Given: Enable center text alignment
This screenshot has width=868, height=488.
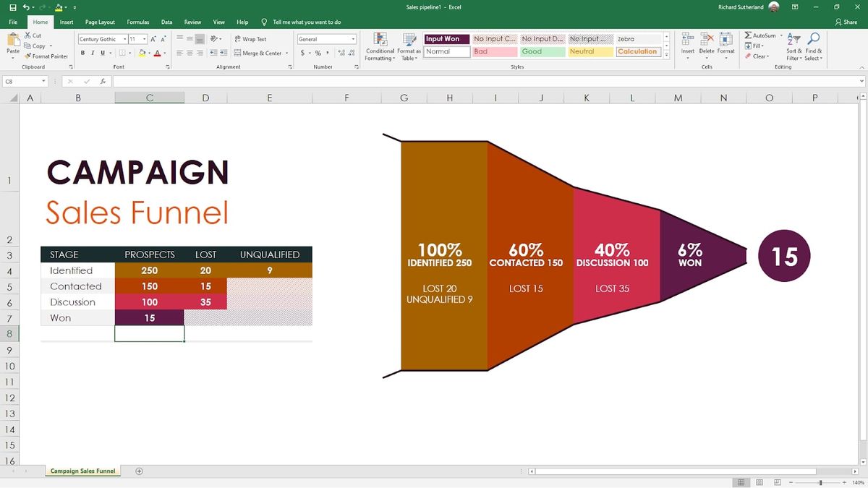Looking at the screenshot, I should 188,53.
